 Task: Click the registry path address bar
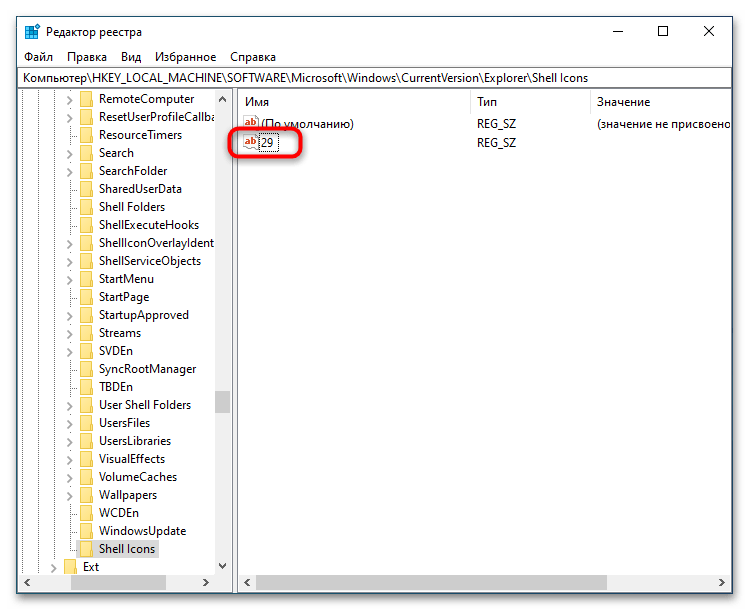[374, 78]
